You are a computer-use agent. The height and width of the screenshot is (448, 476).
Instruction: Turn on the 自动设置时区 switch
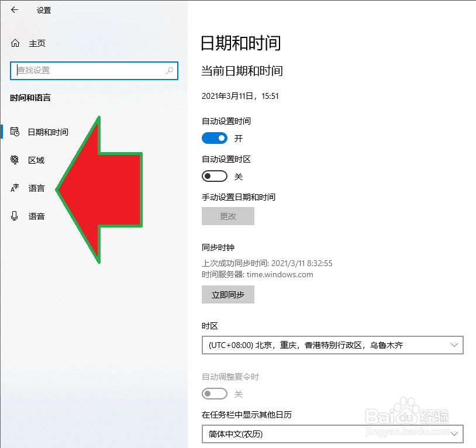click(215, 176)
